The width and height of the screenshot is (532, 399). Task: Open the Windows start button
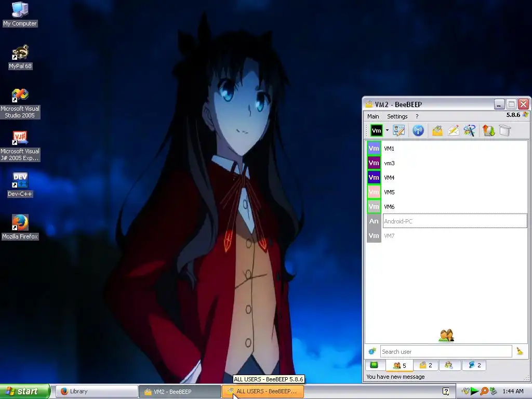[x=25, y=391]
